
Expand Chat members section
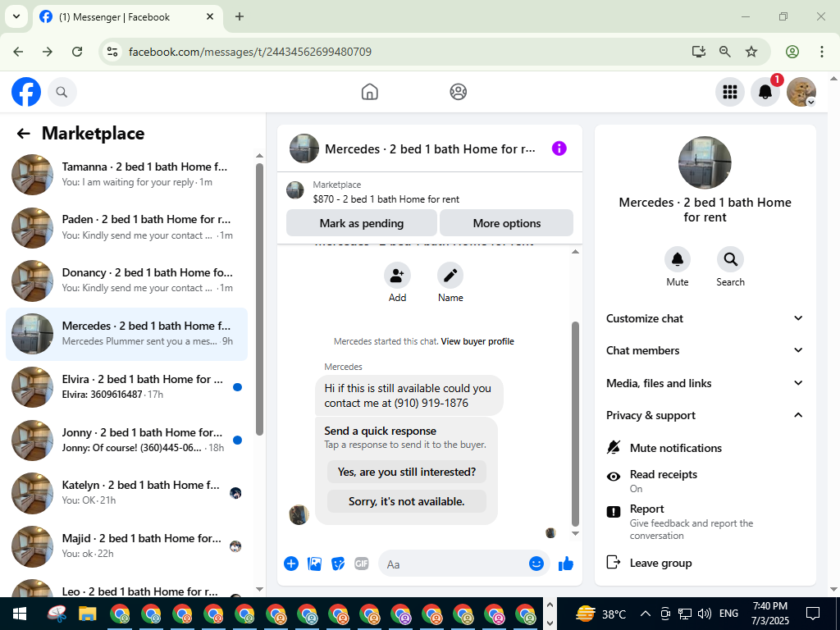705,350
